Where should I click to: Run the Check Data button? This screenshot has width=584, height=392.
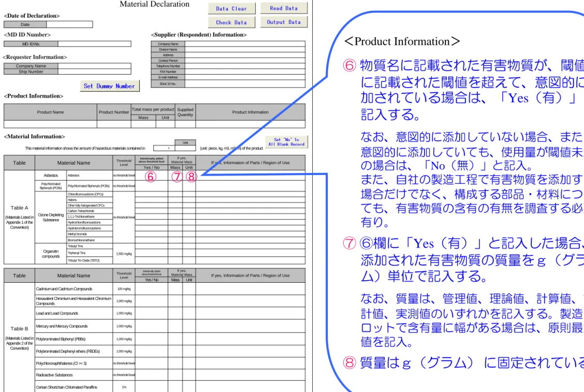(231, 22)
